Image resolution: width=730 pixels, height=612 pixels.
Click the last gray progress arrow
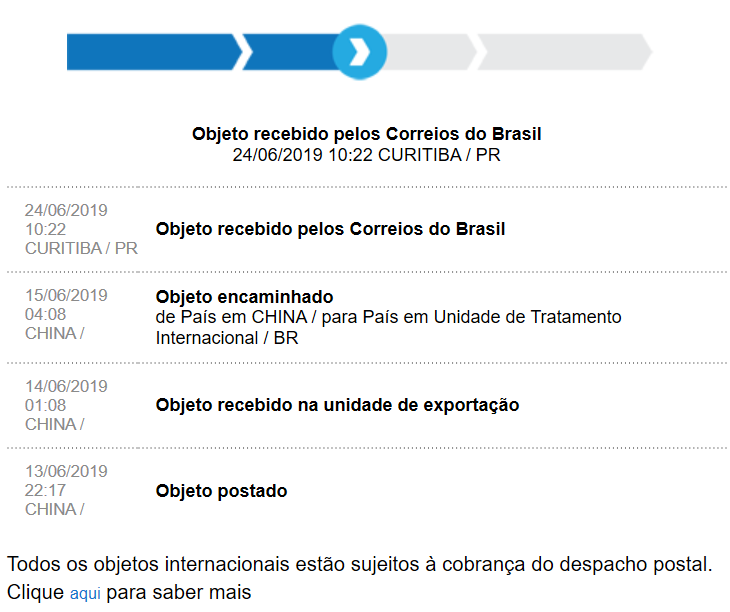point(562,52)
